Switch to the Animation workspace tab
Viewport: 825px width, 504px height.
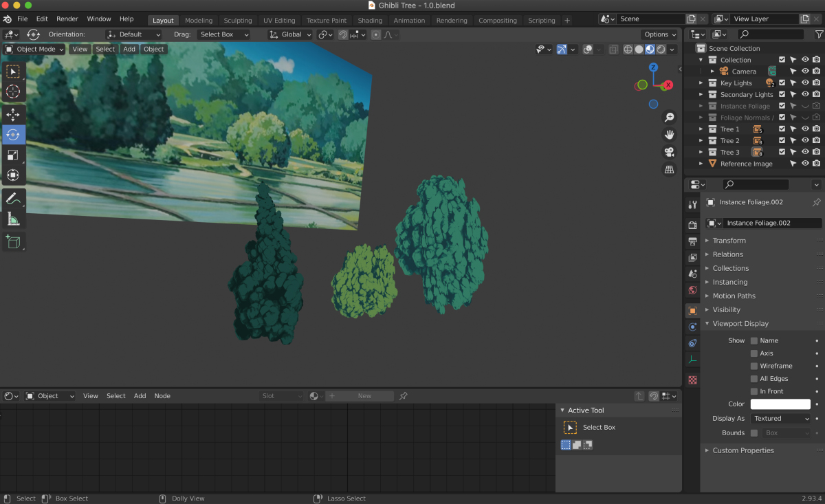[x=410, y=21]
